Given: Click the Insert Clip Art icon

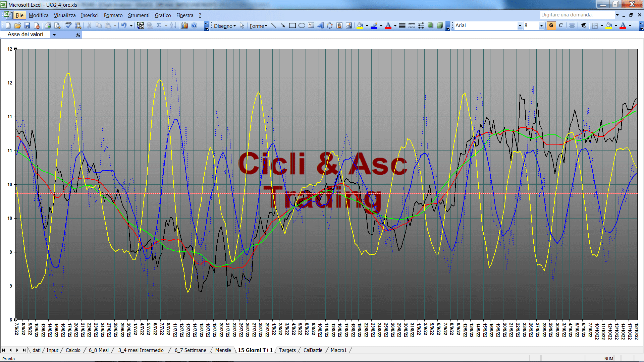Looking at the screenshot, I should coord(339,25).
